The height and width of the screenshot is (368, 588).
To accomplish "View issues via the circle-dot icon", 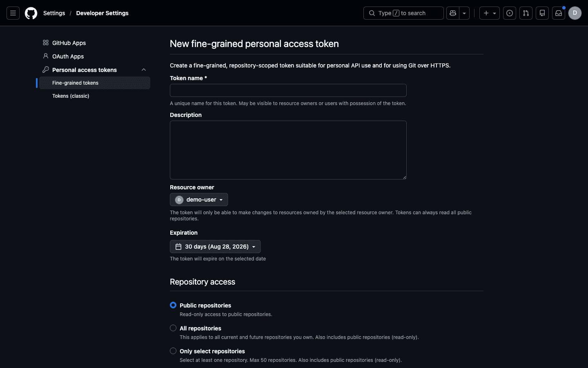I will click(510, 13).
